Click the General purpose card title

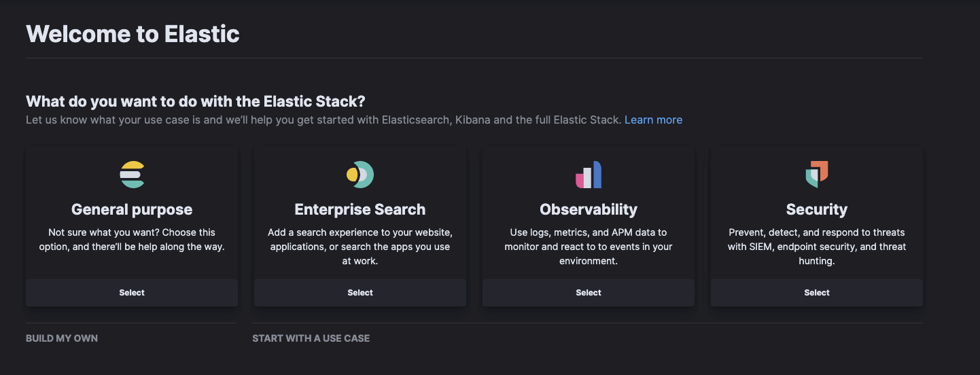(132, 209)
